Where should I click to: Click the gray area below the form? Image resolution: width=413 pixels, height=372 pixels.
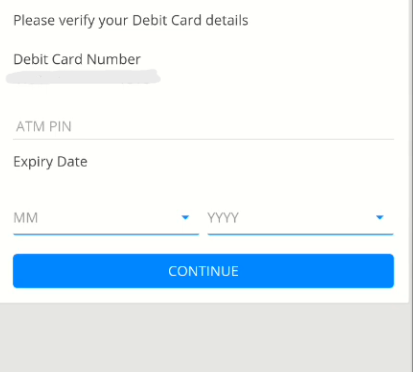pos(204,337)
